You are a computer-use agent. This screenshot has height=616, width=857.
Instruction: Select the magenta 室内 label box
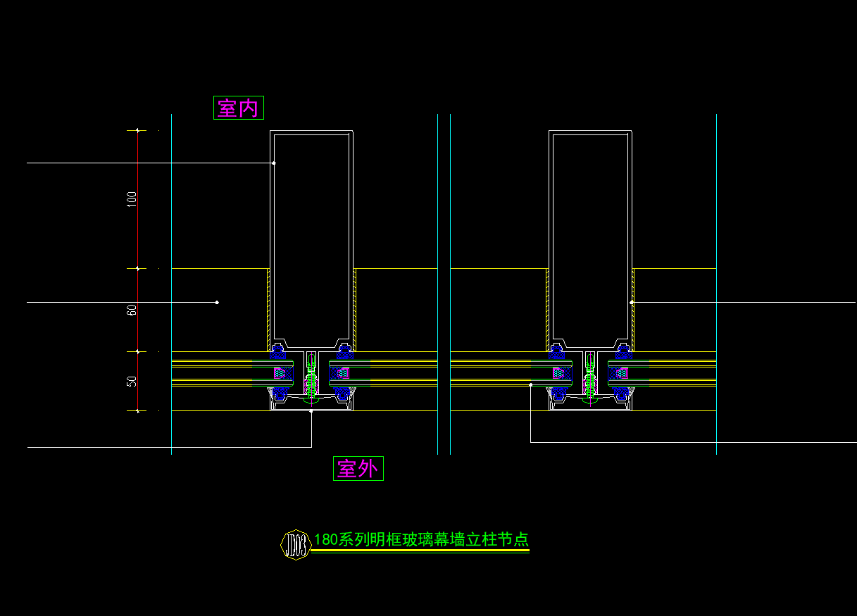pos(239,108)
